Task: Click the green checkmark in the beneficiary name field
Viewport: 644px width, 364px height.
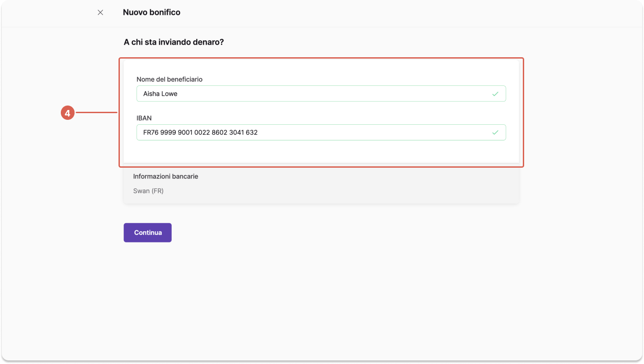Action: pyautogui.click(x=495, y=94)
